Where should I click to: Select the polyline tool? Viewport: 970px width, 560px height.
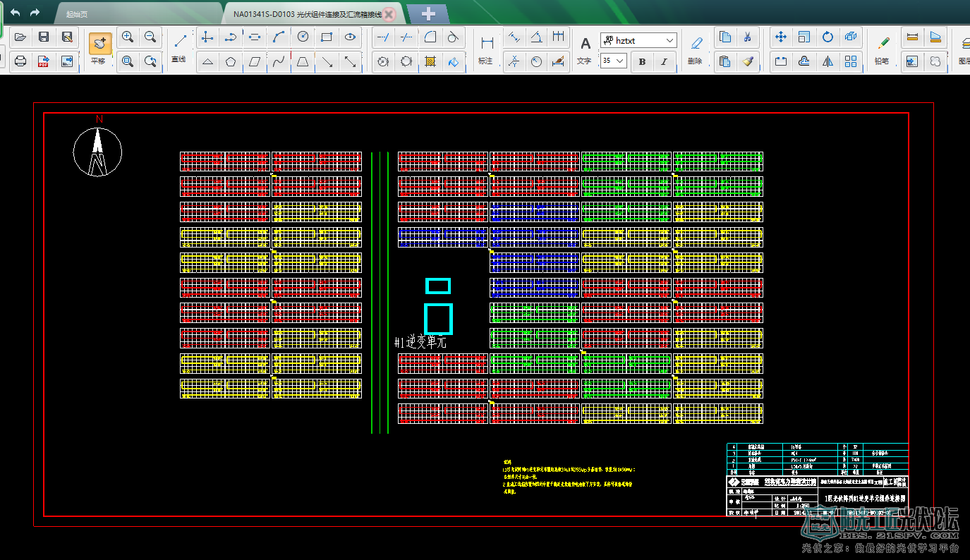coord(231,37)
